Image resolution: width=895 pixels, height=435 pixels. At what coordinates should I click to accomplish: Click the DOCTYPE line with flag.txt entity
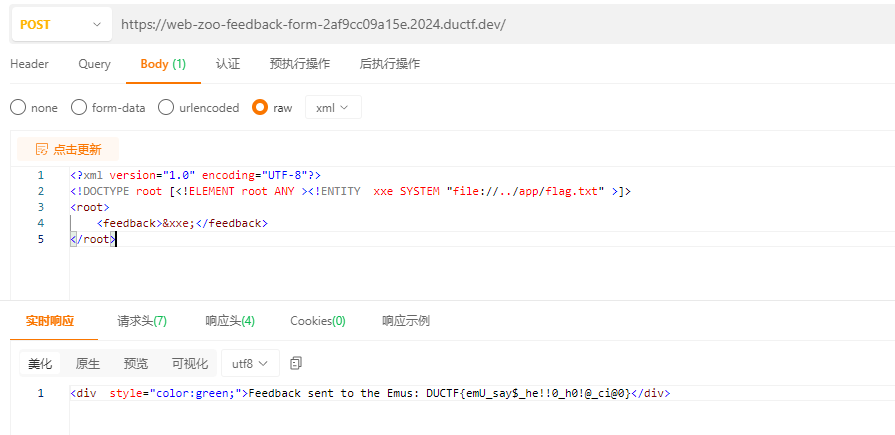pyautogui.click(x=350, y=191)
